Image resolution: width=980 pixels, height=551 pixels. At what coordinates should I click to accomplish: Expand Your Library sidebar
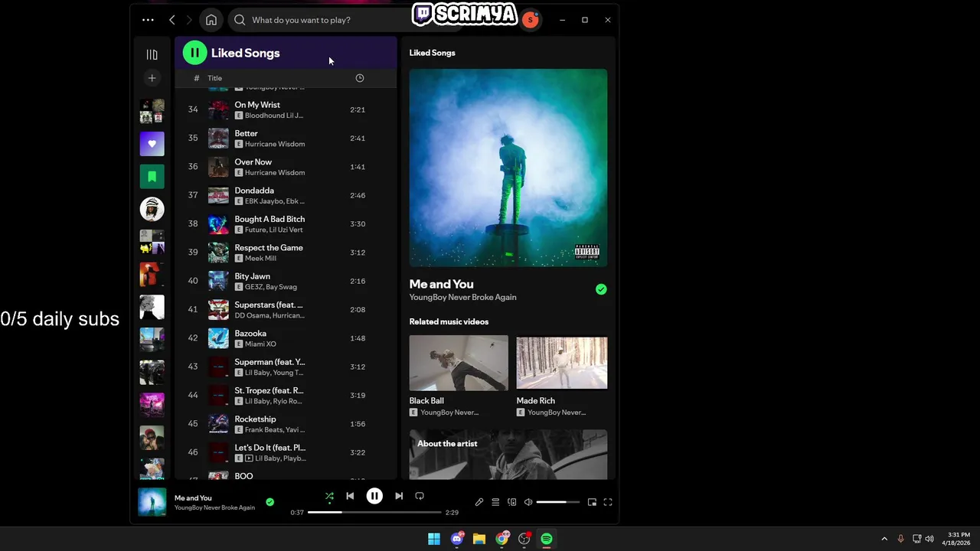tap(152, 54)
